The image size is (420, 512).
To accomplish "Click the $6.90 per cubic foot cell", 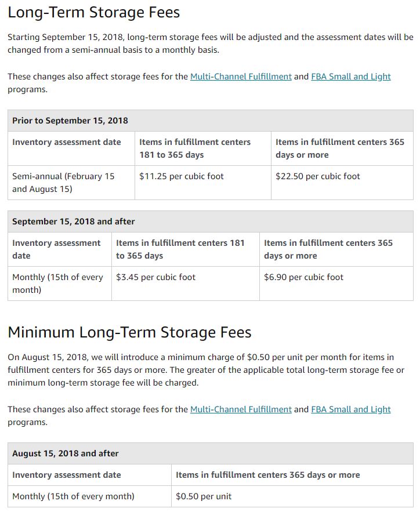I will (304, 277).
